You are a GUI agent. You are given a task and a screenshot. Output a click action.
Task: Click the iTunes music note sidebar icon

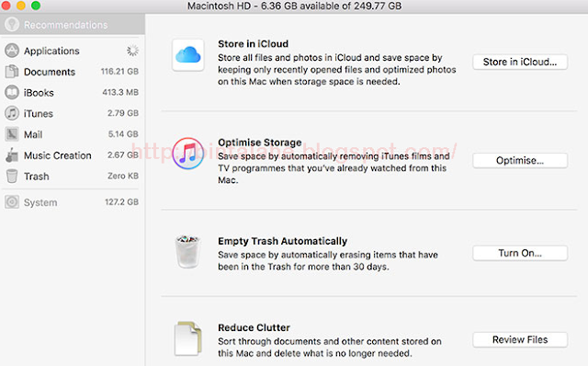coord(12,113)
